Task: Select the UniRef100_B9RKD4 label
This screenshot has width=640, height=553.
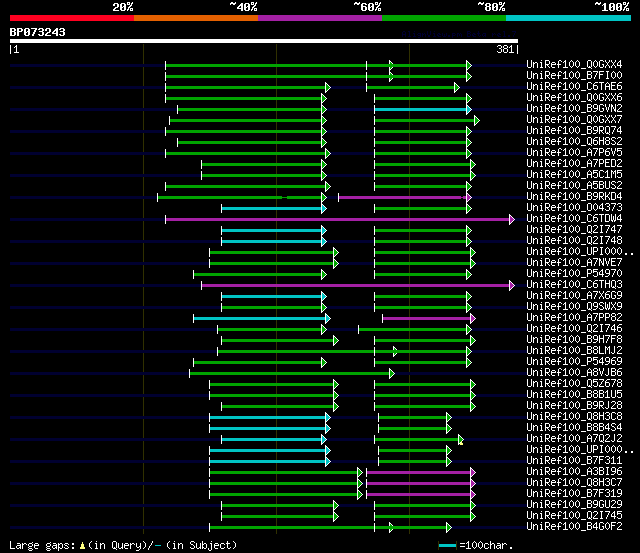Action: tap(574, 196)
